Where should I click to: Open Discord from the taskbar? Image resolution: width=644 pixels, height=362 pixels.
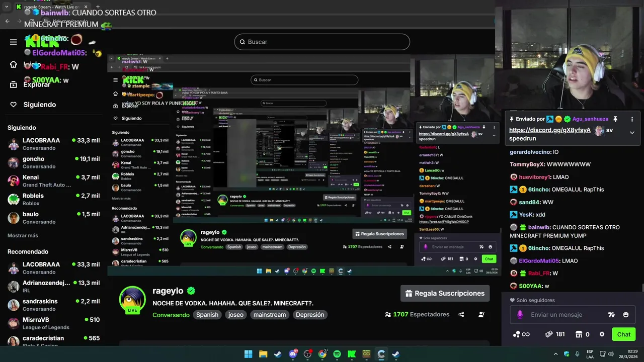point(293,354)
